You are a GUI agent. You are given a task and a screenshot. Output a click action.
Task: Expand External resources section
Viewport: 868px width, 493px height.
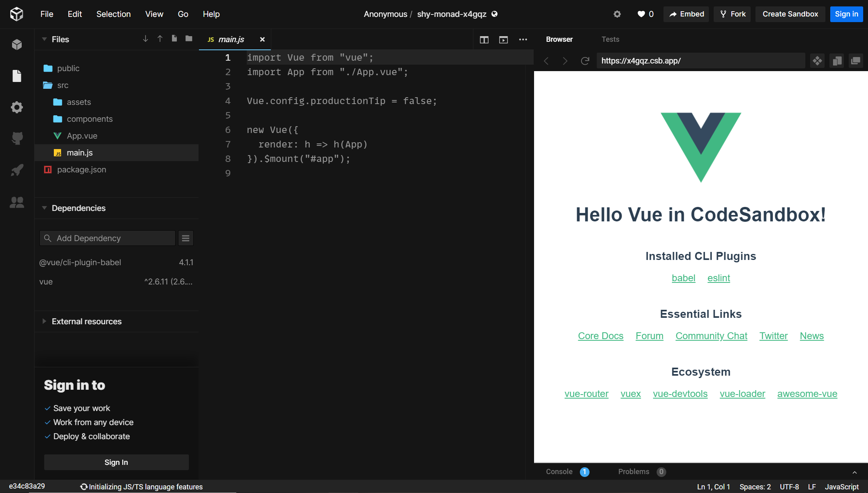point(44,321)
